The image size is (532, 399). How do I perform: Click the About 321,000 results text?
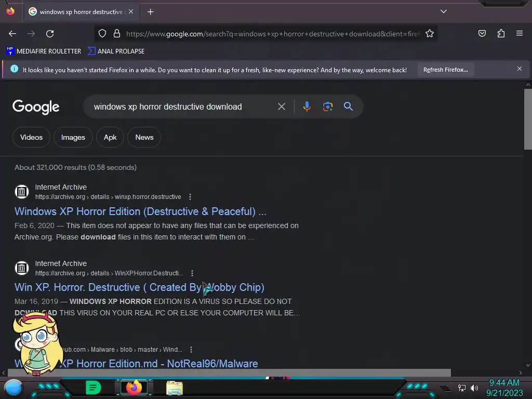click(x=75, y=167)
